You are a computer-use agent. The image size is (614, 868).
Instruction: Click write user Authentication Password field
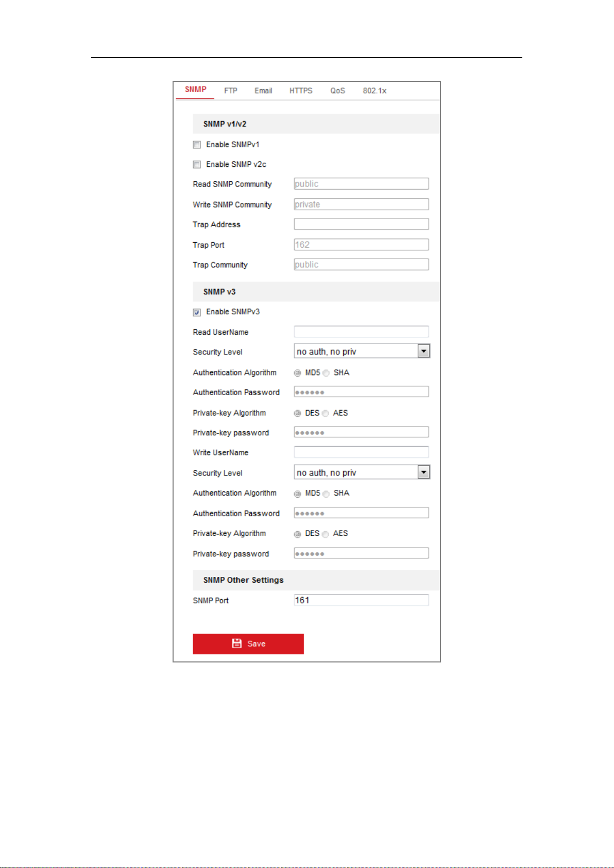[361, 513]
